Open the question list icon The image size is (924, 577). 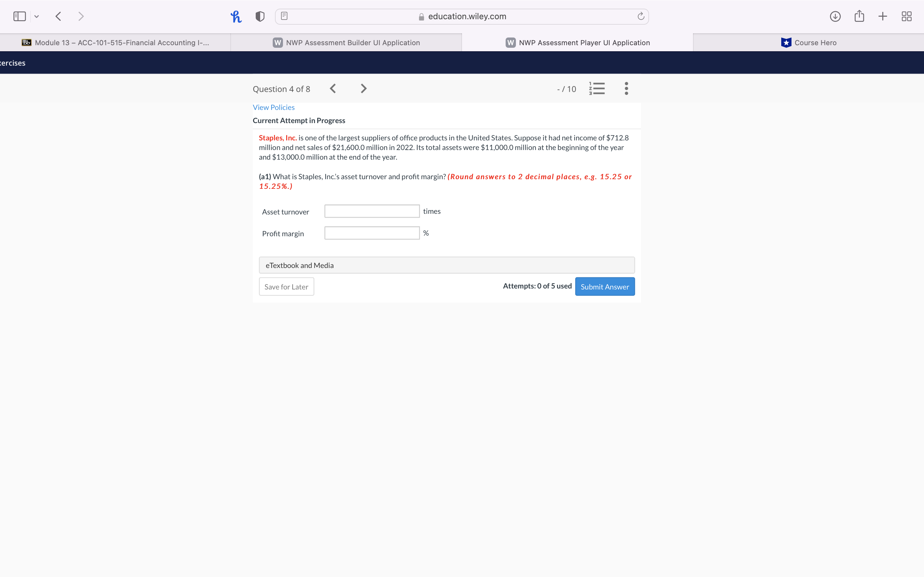597,88
